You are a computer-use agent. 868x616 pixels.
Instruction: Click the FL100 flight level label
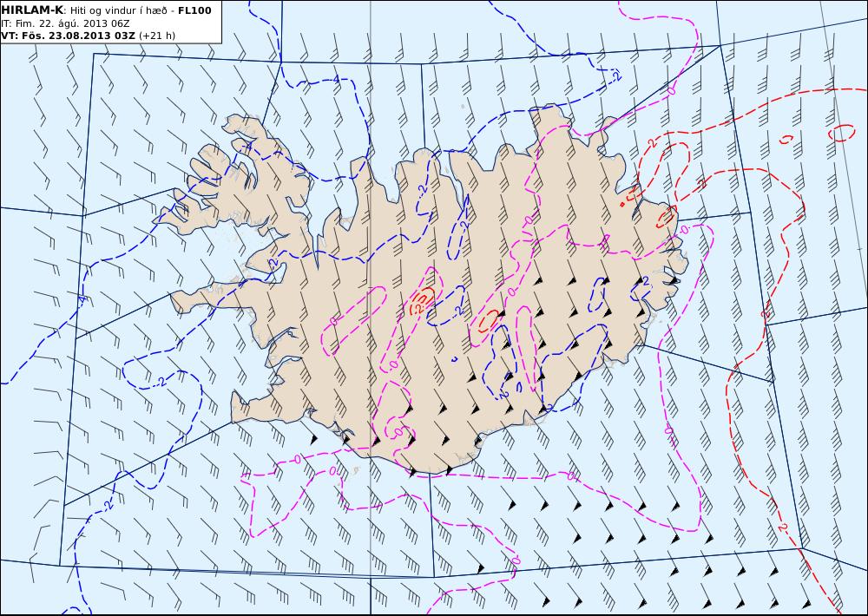click(x=194, y=10)
